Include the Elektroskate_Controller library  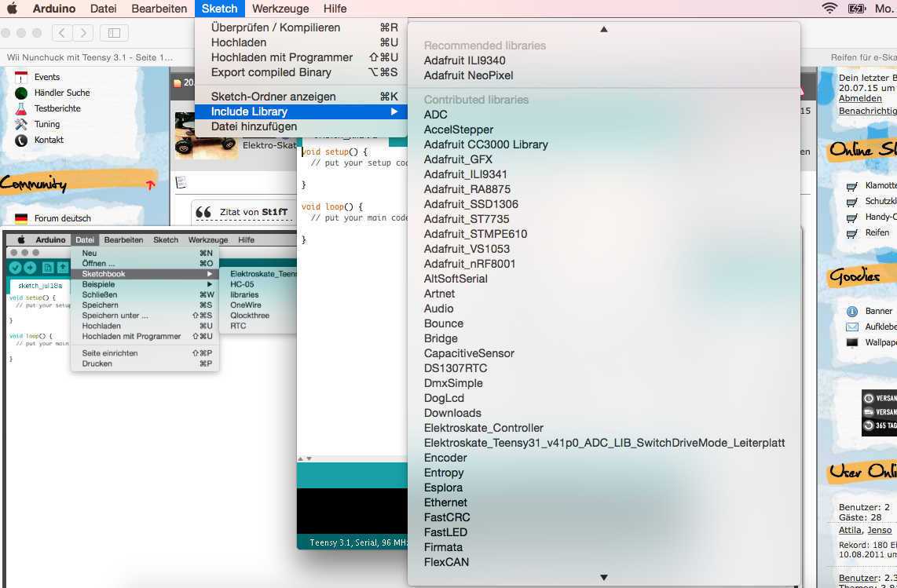[603, 428]
